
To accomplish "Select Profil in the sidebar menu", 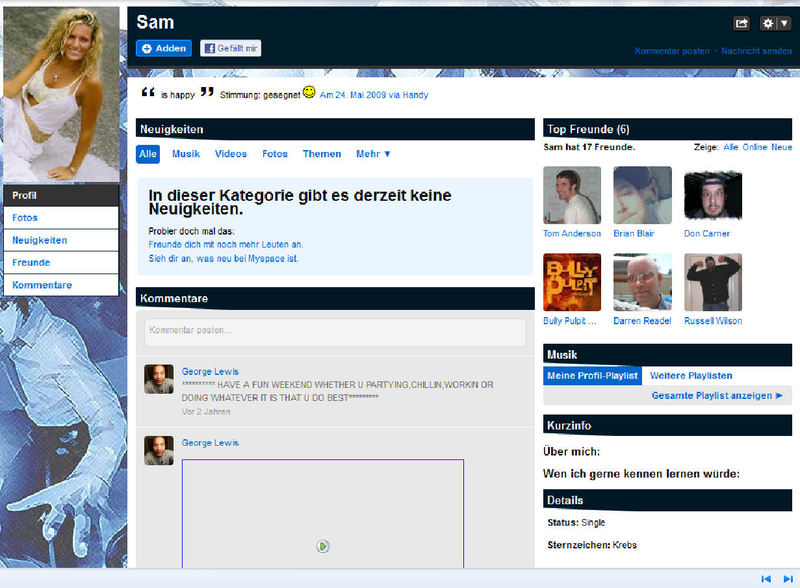I will pos(61,195).
